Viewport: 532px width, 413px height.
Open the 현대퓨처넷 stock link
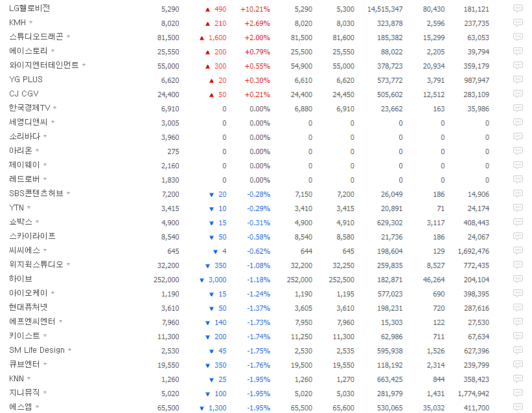click(28, 307)
